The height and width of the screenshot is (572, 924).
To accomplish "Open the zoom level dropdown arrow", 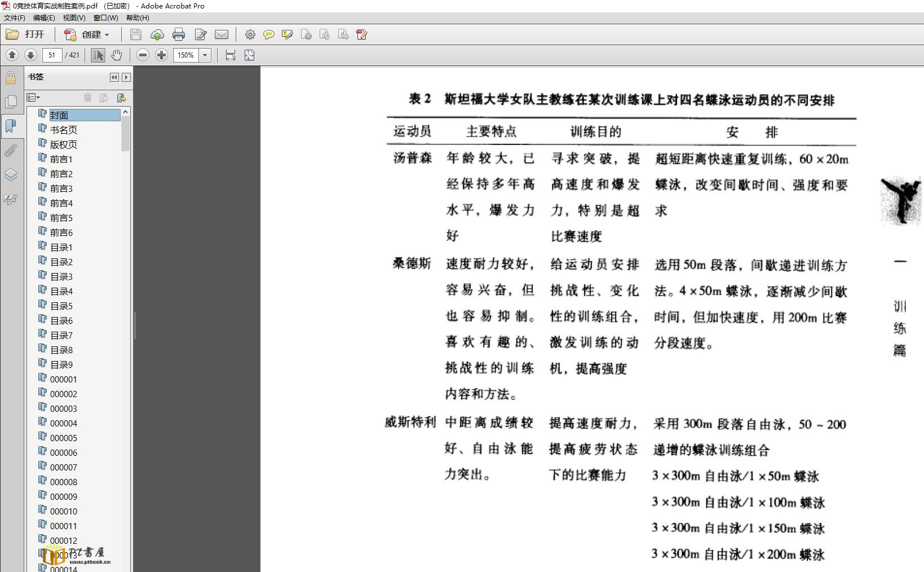I will coord(205,55).
